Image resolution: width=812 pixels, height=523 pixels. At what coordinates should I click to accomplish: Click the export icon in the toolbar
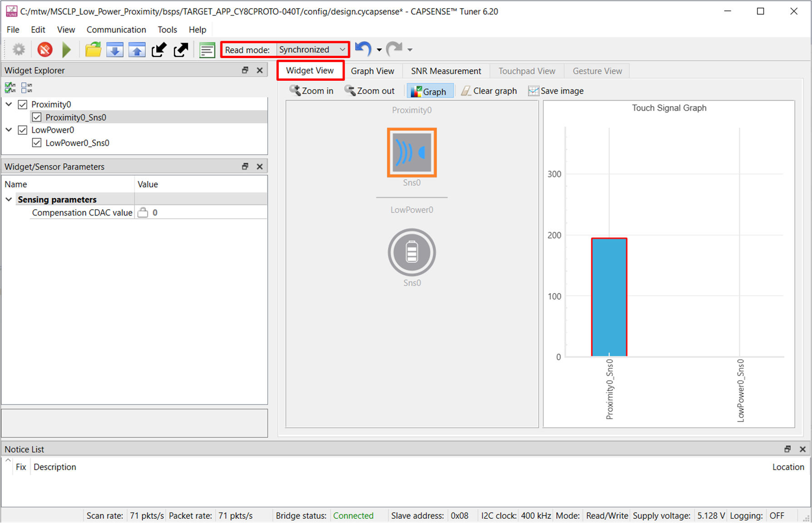(x=181, y=49)
